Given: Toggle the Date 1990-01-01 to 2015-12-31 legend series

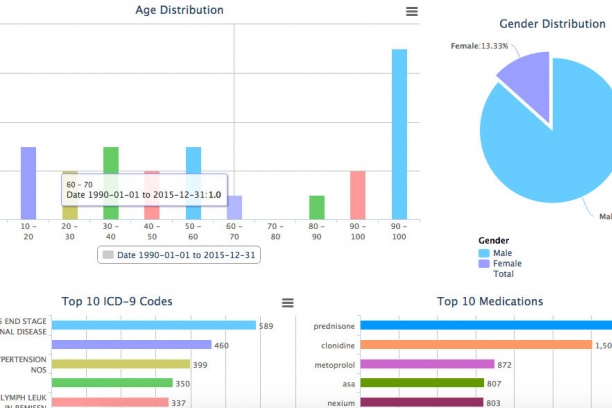Looking at the screenshot, I should tap(178, 255).
